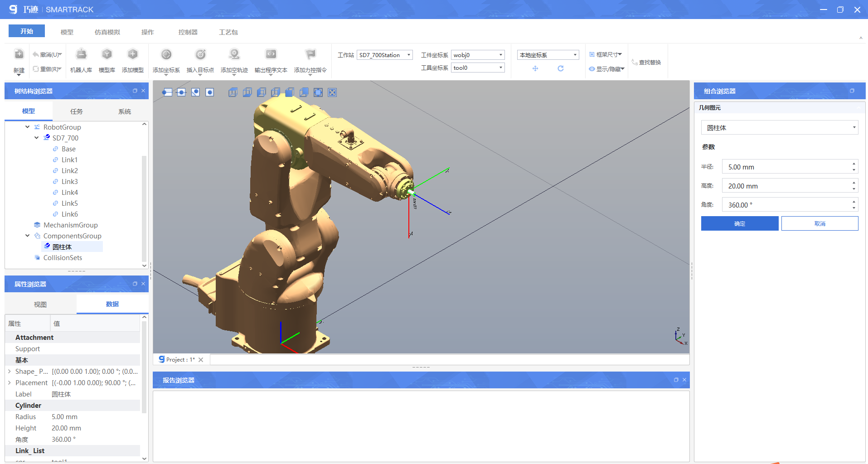
Task: Close the Project : 1* tab
Action: coord(201,360)
